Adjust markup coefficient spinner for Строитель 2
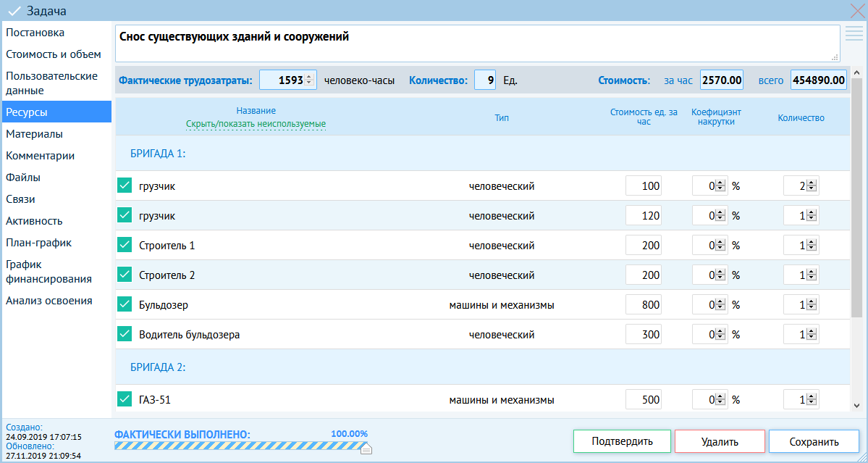 click(720, 275)
